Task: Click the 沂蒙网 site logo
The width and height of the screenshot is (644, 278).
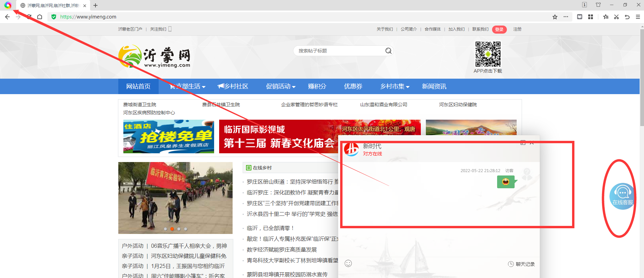Action: [x=154, y=56]
